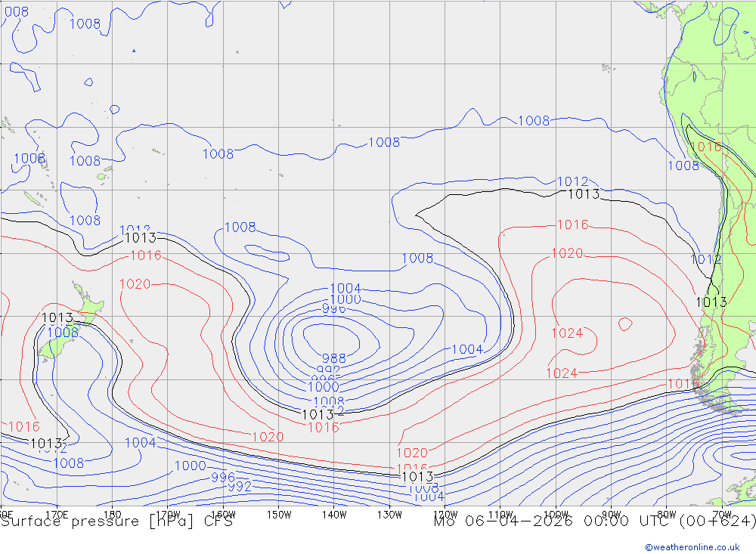Screen dimensions: 756x554
Task: Click the 130W longitude label
Action: (389, 515)
